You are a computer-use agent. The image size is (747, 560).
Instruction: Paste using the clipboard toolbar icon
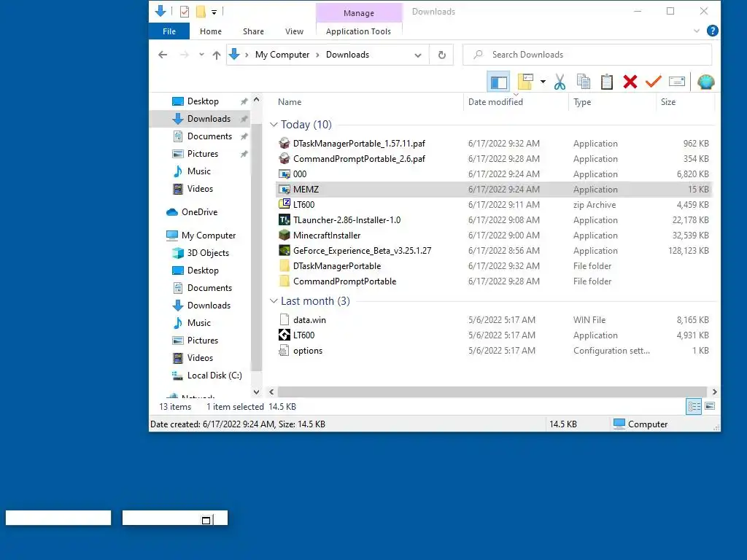coord(606,82)
